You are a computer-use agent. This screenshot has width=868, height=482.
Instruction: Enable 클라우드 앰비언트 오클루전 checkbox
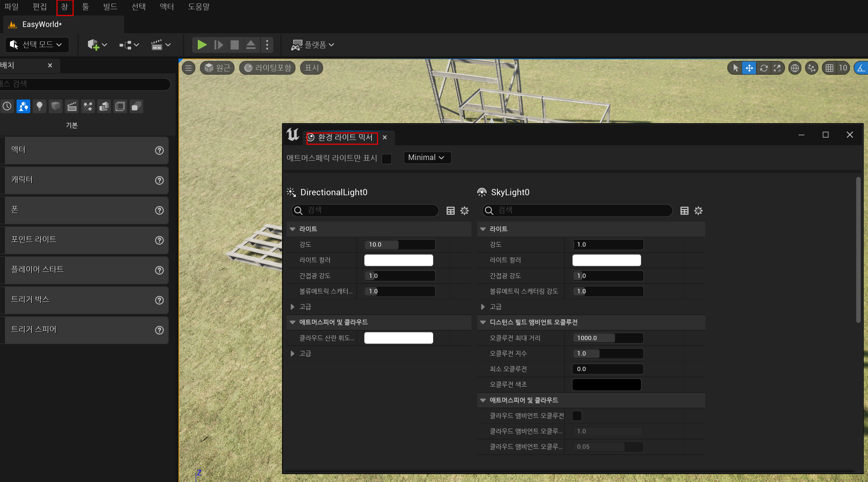coord(576,415)
